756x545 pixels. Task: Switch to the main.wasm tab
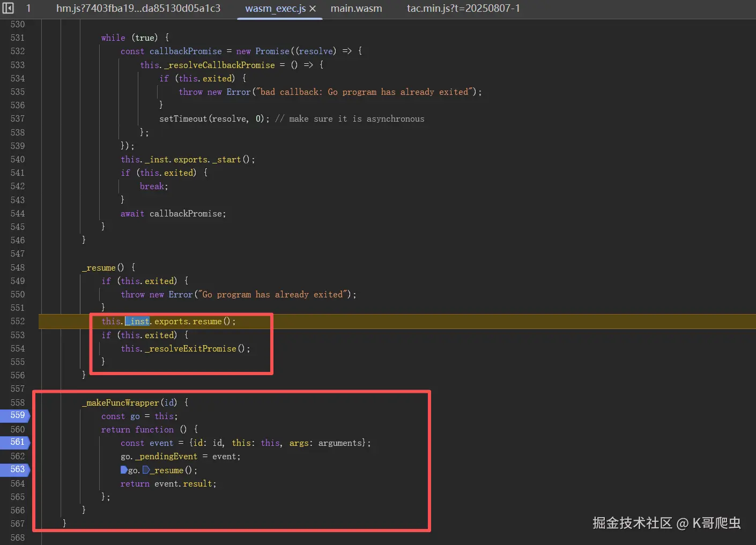356,8
